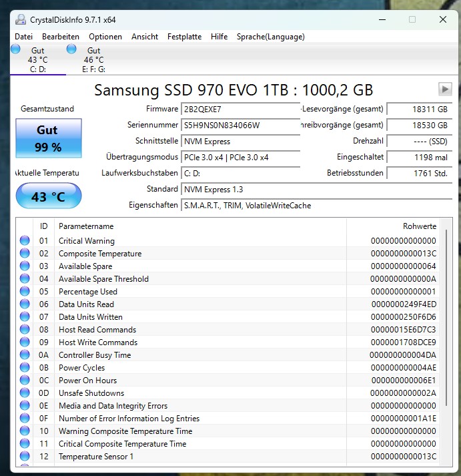Click the Gut 99 % health status button
Viewport: 461px width, 476px height.
point(49,138)
